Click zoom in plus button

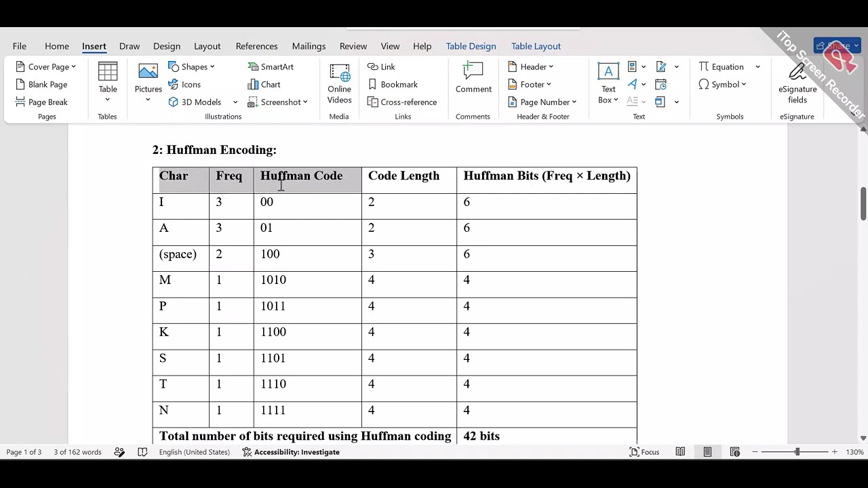pos(835,452)
